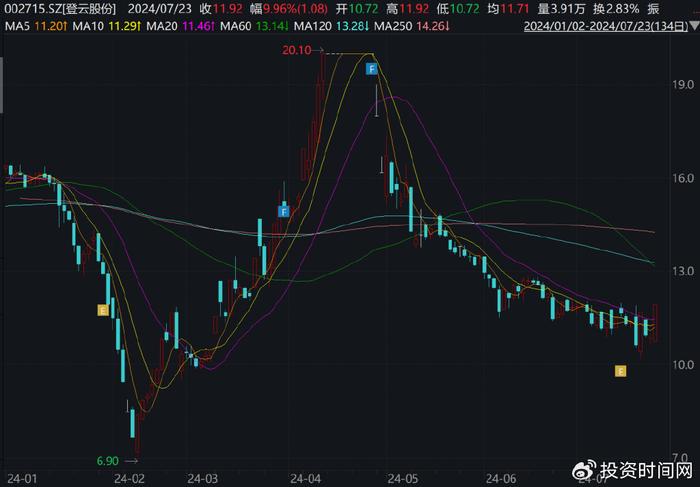Click the 换2.83% turnover value
This screenshot has height=487, width=700.
(x=616, y=8)
